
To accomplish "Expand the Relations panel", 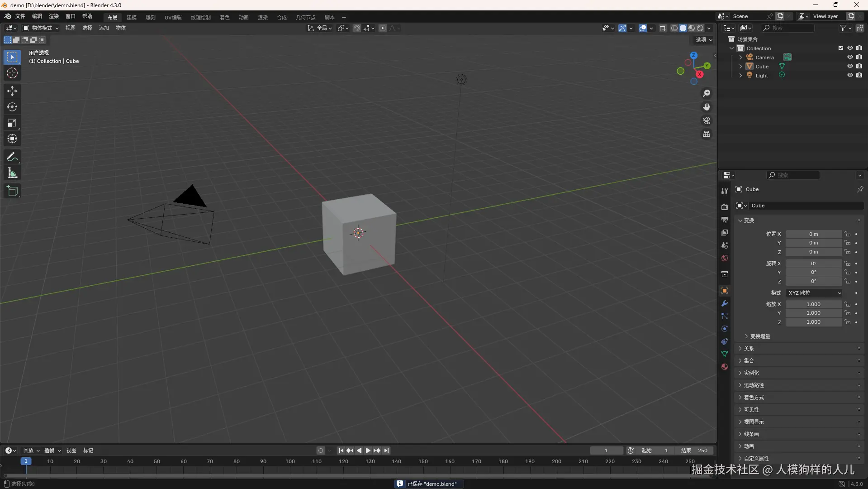I will 746,349.
